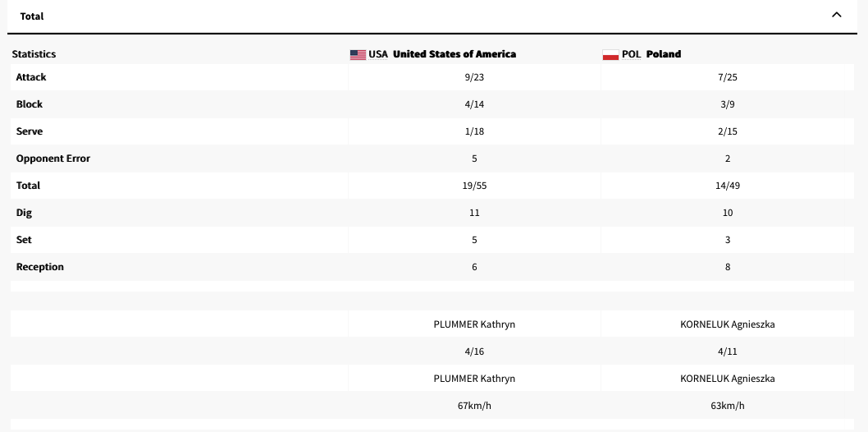This screenshot has width=868, height=432.
Task: Click the Opponent Error row label
Action: [53, 159]
